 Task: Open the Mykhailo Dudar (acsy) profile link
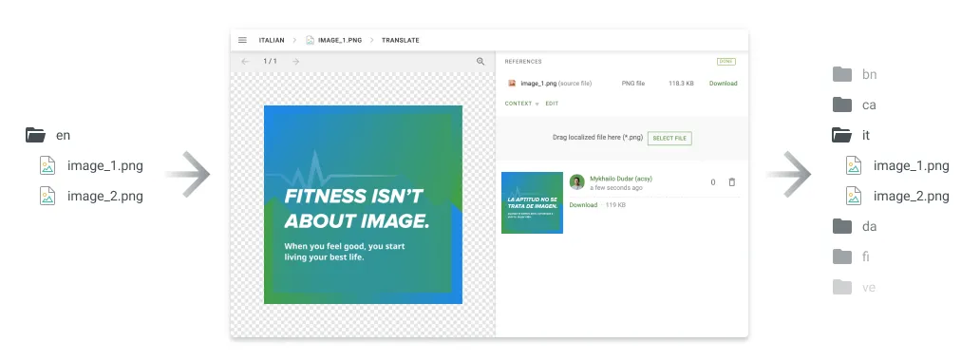click(x=621, y=179)
